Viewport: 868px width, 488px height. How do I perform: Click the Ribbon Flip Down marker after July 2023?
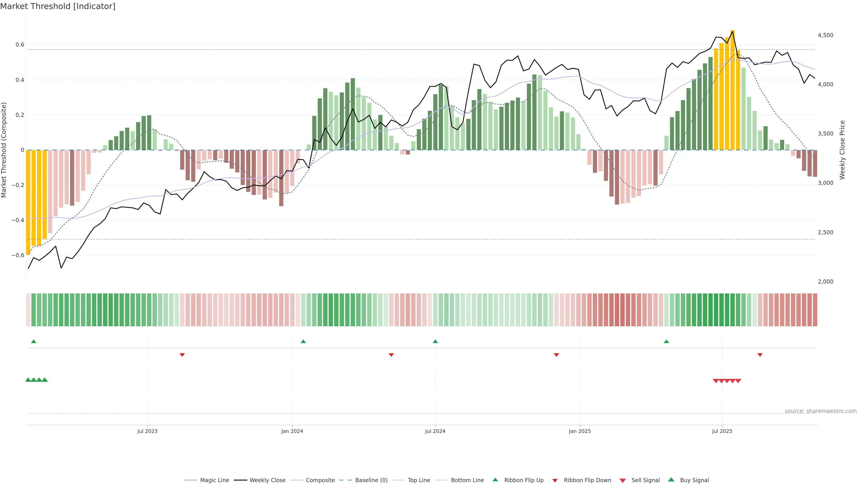tap(182, 355)
